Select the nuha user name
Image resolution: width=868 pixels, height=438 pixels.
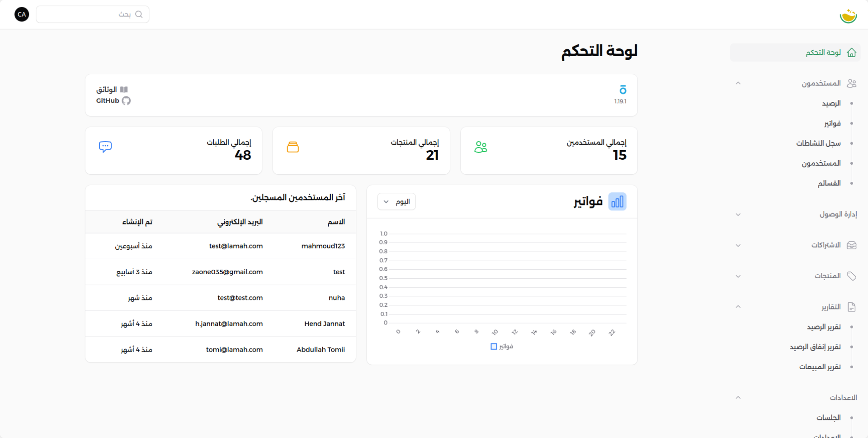(x=337, y=298)
